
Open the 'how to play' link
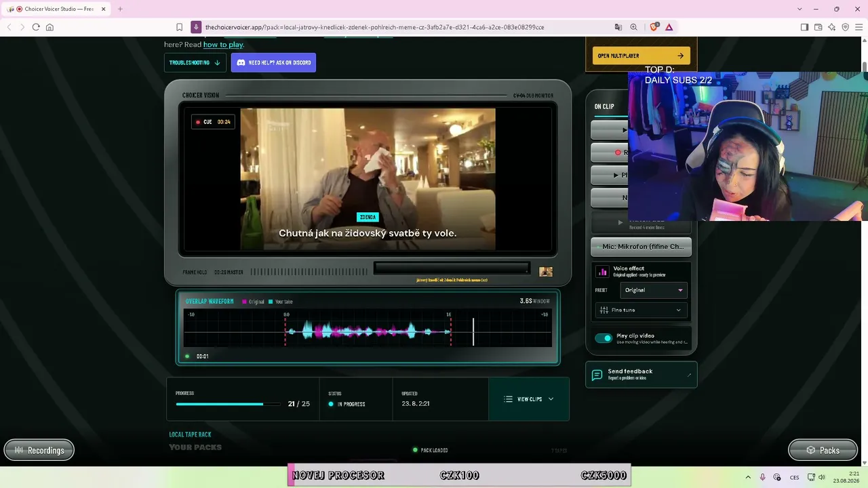point(223,45)
